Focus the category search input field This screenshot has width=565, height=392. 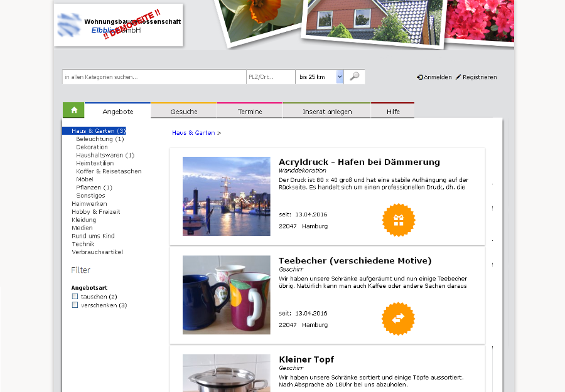(154, 77)
